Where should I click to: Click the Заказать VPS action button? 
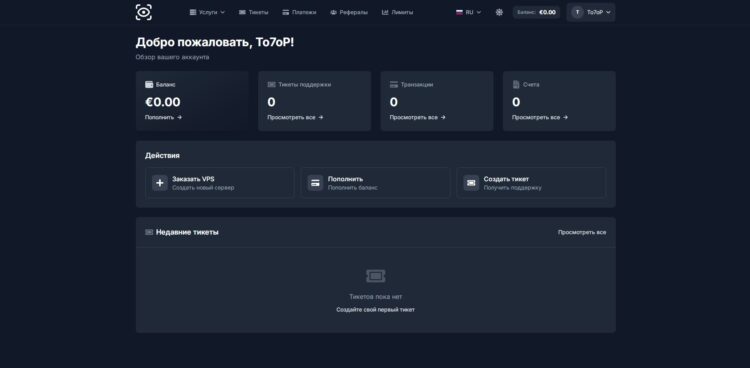220,183
